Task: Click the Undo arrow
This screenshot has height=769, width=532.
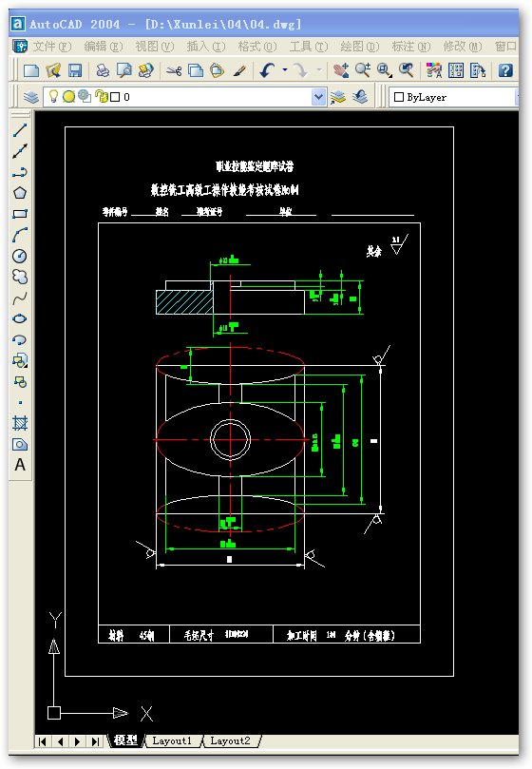Action: pyautogui.click(x=267, y=70)
